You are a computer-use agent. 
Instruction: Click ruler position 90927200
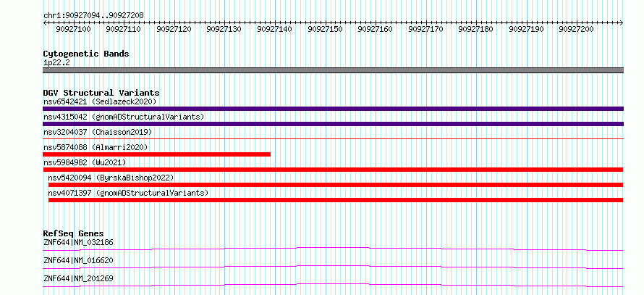coord(576,29)
